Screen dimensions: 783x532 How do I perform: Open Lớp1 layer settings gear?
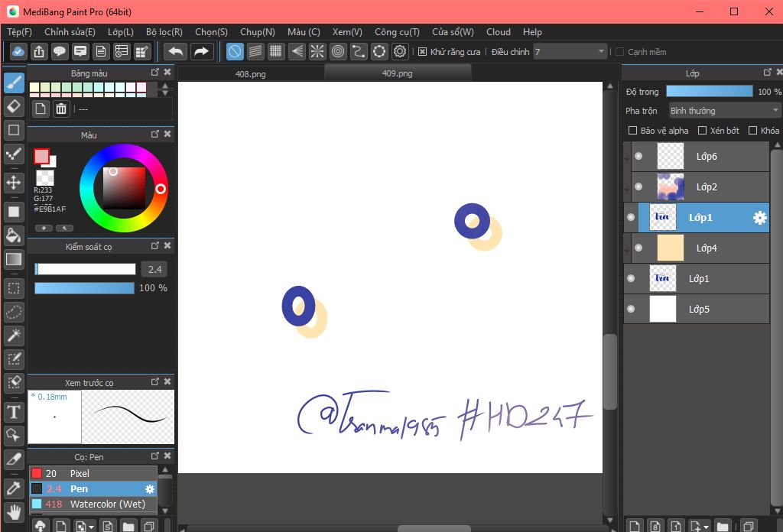tap(759, 218)
